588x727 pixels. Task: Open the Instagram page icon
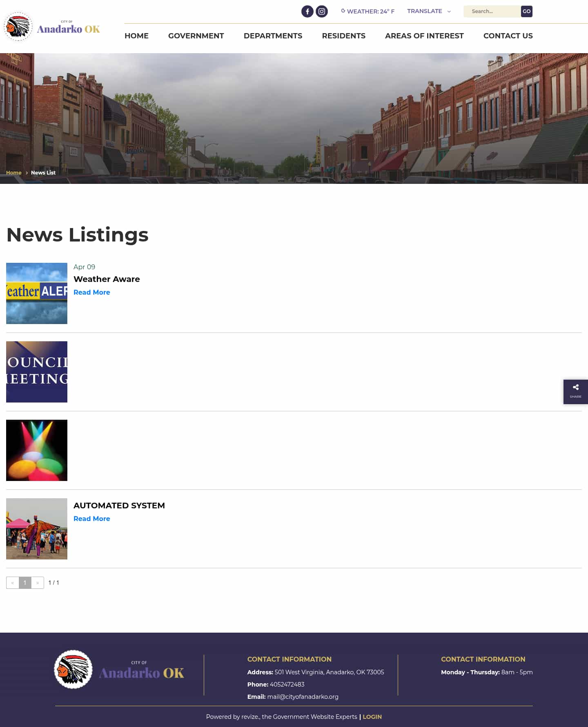point(322,11)
